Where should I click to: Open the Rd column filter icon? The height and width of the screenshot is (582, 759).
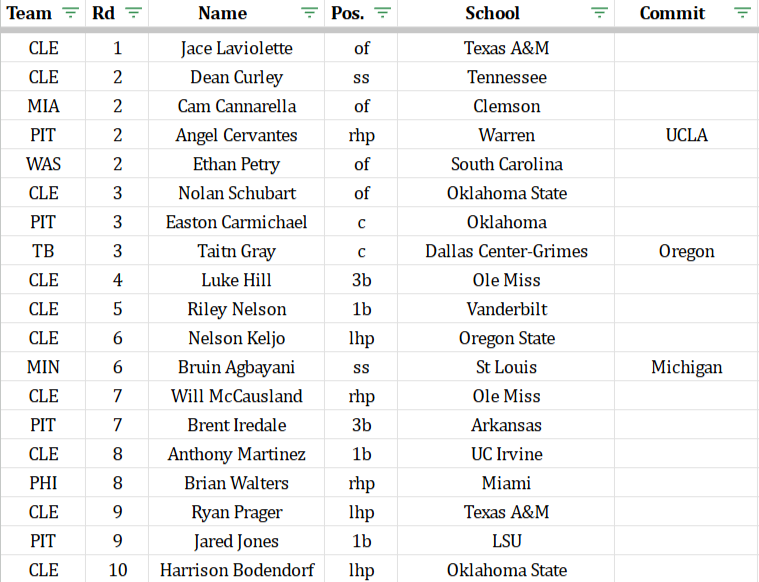coord(133,13)
